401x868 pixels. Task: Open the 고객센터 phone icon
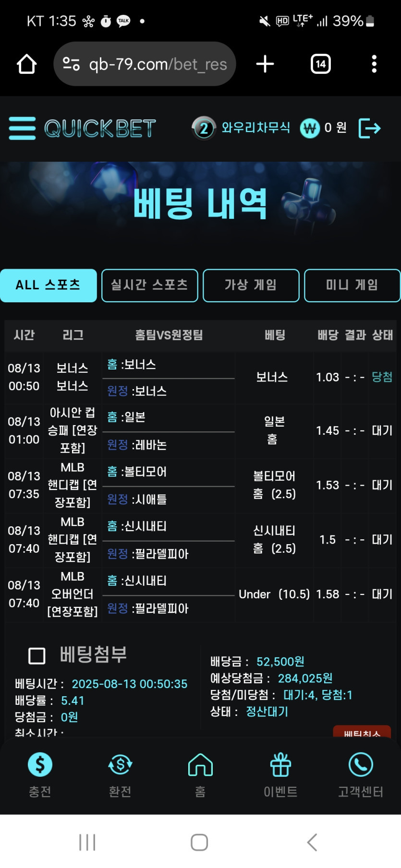tap(361, 764)
